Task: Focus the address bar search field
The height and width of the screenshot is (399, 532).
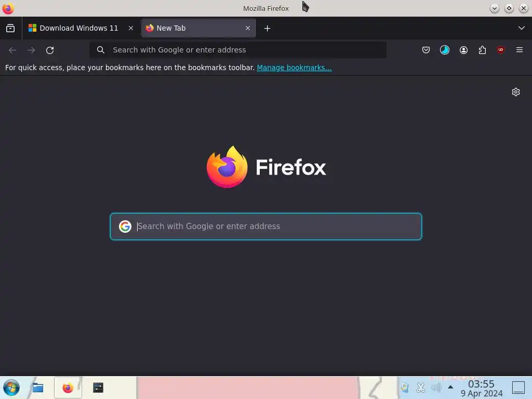Action: [238, 50]
